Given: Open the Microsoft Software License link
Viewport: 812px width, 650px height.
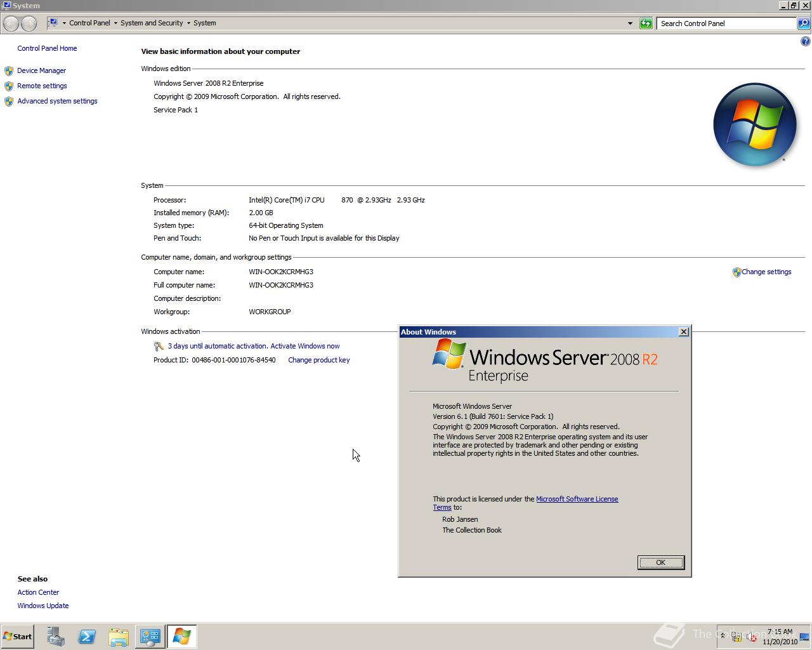Looking at the screenshot, I should pyautogui.click(x=577, y=499).
